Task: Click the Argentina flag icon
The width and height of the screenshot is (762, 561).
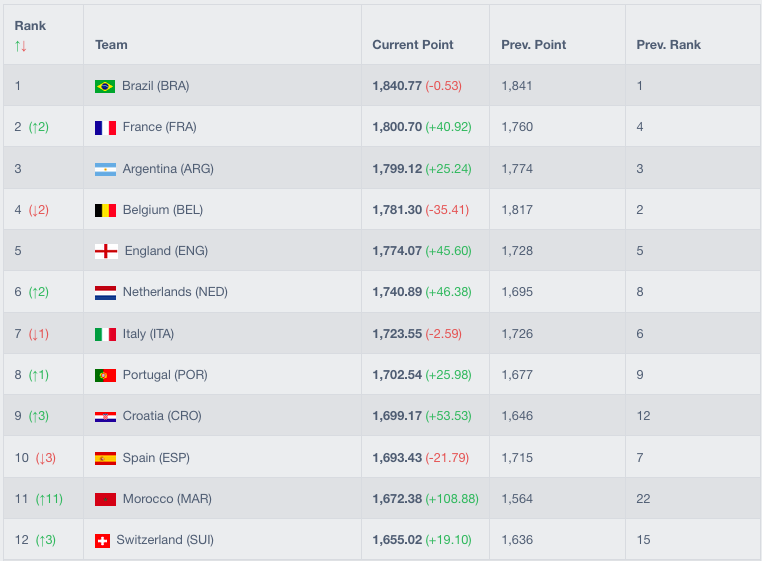Action: [105, 169]
